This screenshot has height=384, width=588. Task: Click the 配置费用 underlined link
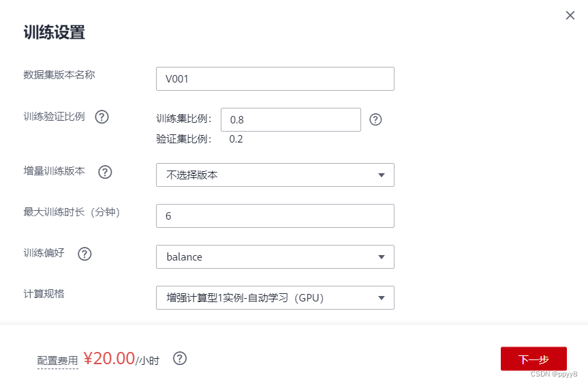pos(57,361)
